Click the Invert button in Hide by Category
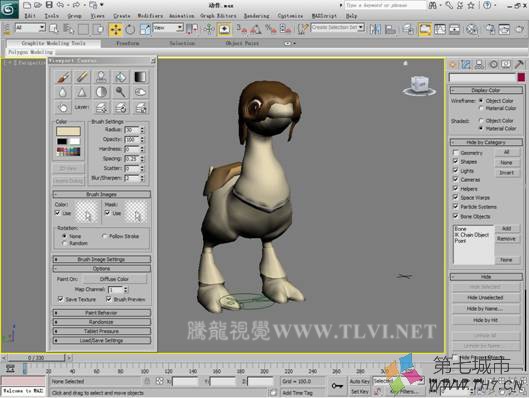This screenshot has width=529, height=398. point(506,172)
